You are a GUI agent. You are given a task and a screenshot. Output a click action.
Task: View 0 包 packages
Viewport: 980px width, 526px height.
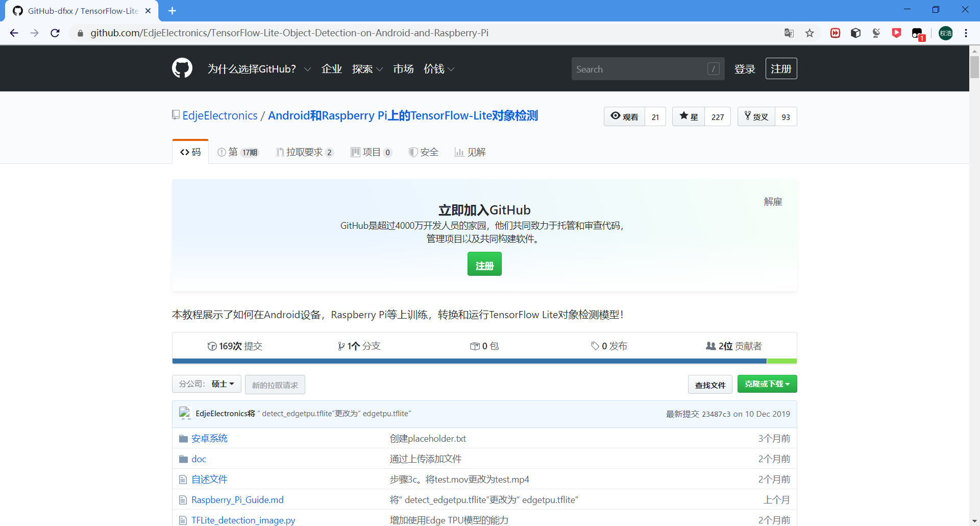[484, 346]
